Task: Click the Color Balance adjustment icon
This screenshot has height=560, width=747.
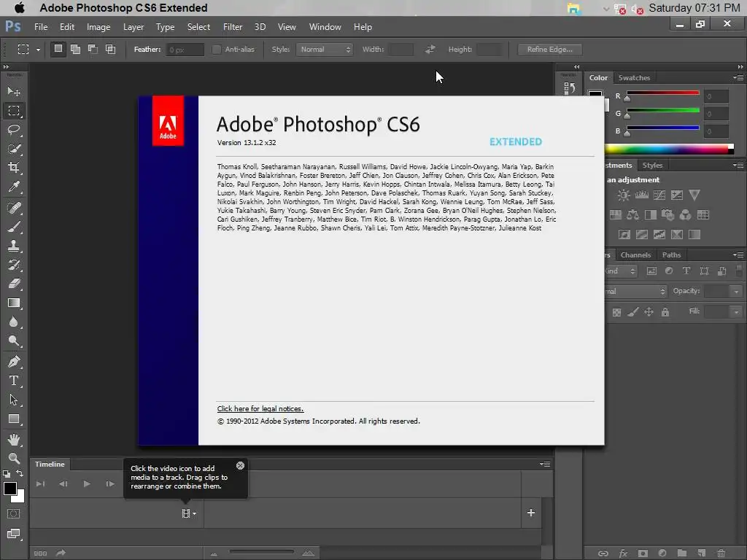Action: tap(632, 215)
